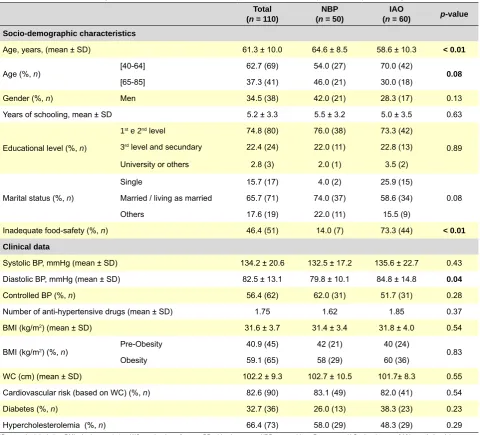Screen dimensions: 480x435
Task: Click the 'Socio-demographic characteristics' section header
Action: point(69,33)
